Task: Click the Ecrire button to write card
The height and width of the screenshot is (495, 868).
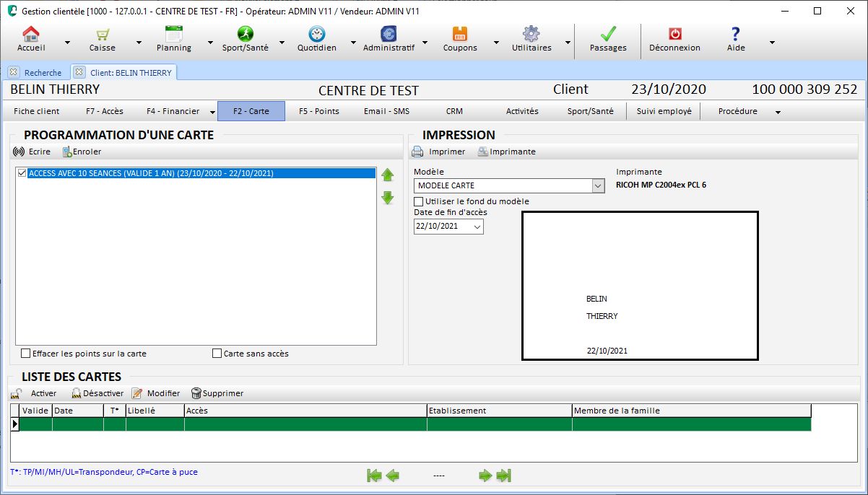Action: point(32,152)
